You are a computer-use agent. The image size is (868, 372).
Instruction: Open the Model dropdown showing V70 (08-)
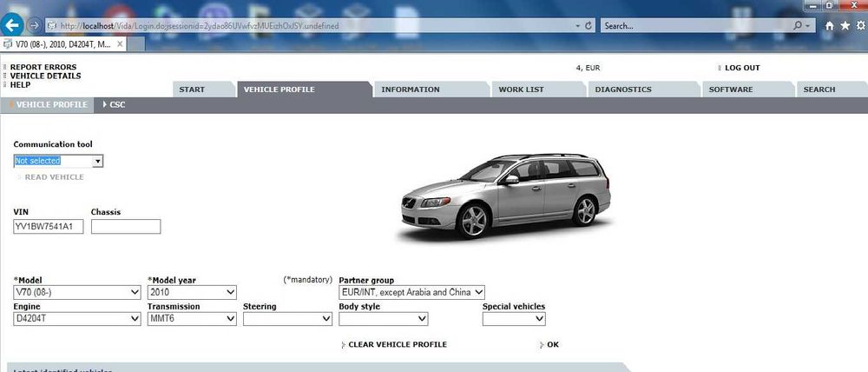tap(77, 292)
